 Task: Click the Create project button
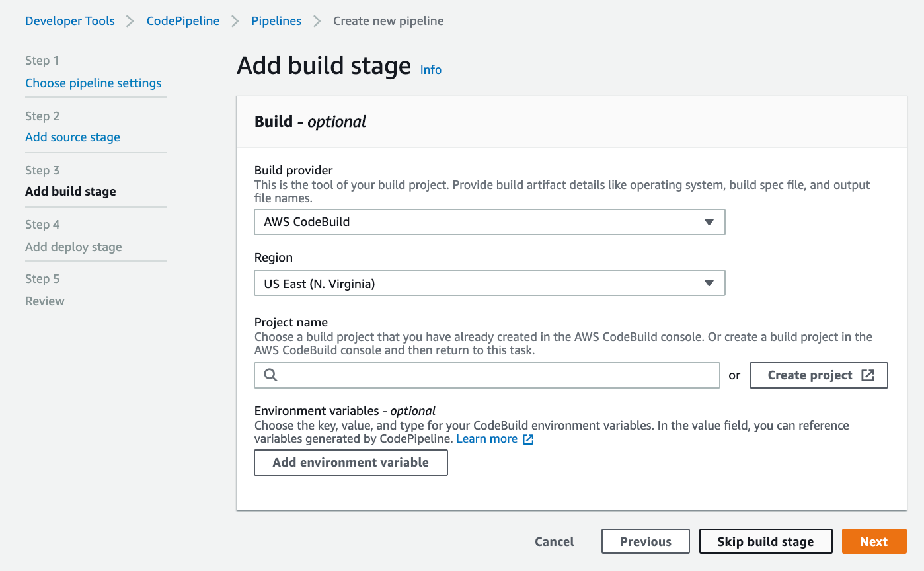pyautogui.click(x=819, y=375)
